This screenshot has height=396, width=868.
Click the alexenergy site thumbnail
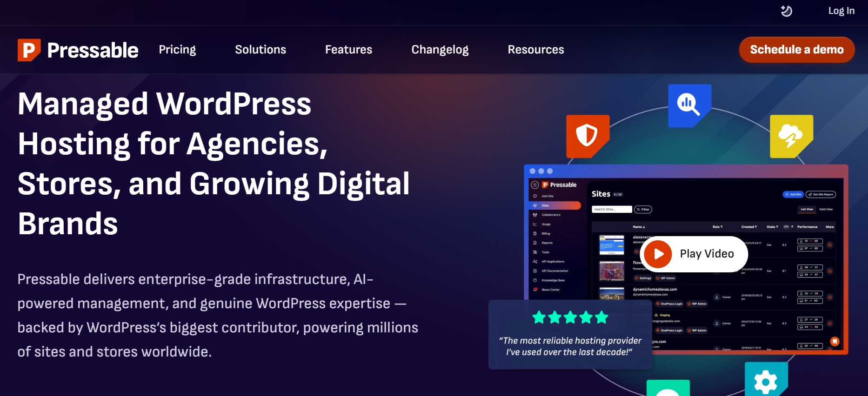[x=612, y=245]
